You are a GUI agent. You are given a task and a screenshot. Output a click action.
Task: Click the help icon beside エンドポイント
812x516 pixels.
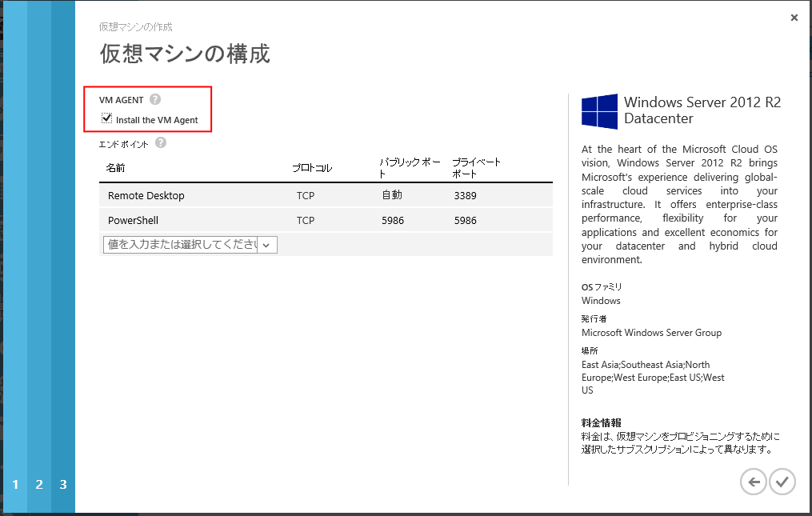coord(161,142)
